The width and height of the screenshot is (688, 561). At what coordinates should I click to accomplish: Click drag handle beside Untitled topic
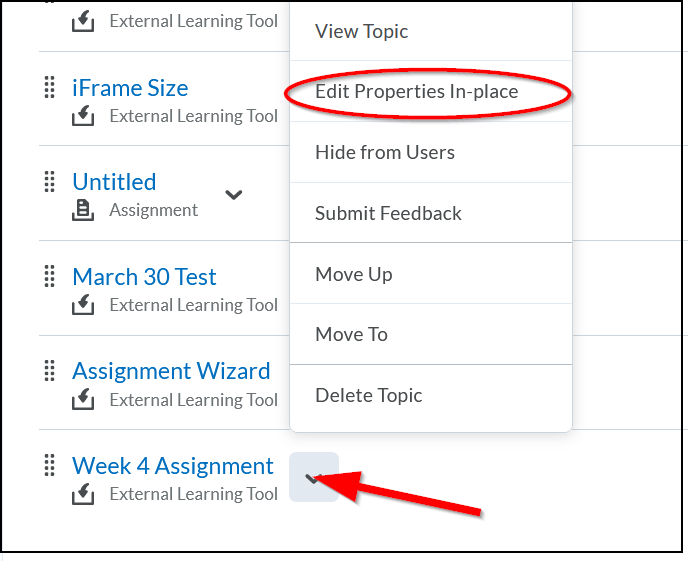point(50,182)
